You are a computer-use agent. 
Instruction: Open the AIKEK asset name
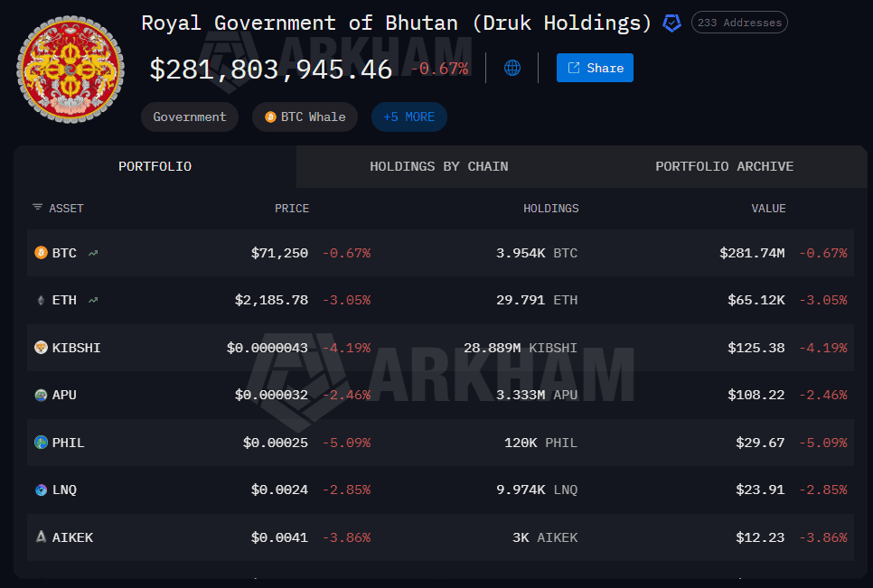click(72, 537)
